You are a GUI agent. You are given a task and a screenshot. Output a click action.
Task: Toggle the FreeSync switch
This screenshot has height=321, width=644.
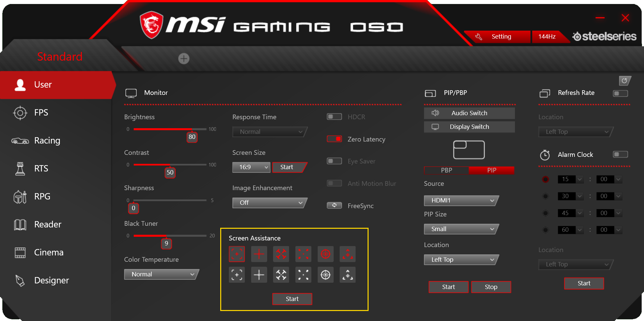[334, 205]
